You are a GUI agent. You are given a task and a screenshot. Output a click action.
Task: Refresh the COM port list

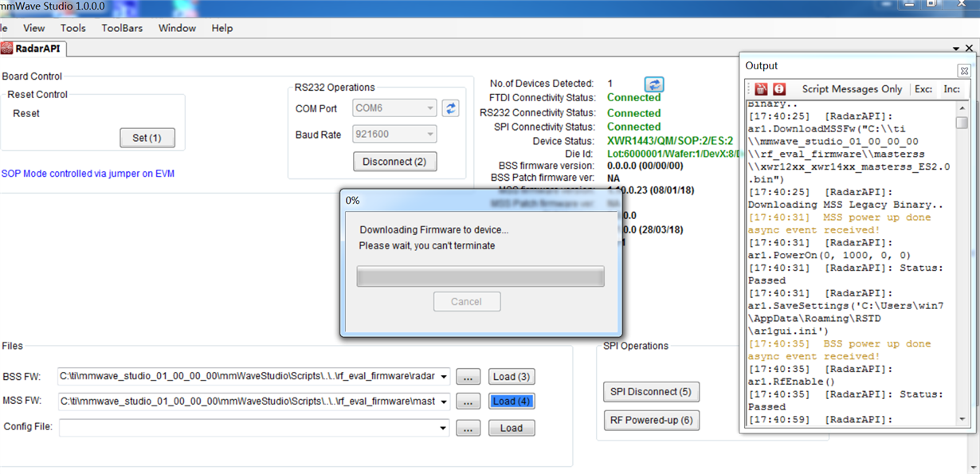pos(450,108)
